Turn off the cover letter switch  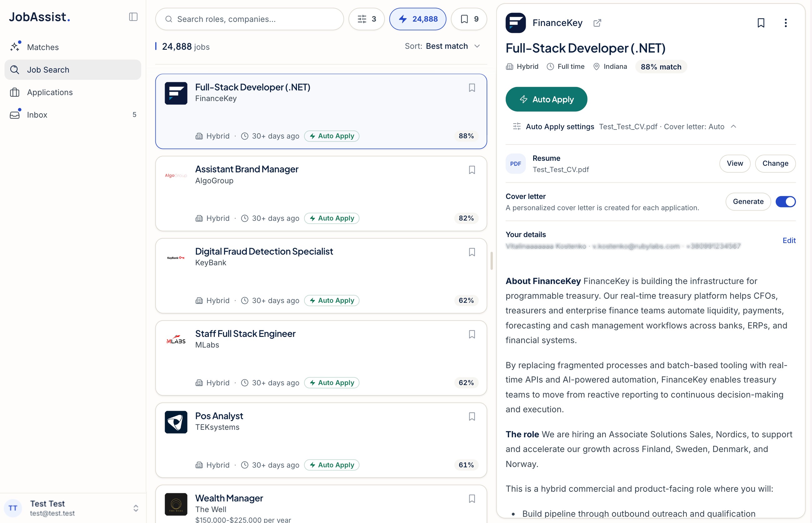point(785,201)
